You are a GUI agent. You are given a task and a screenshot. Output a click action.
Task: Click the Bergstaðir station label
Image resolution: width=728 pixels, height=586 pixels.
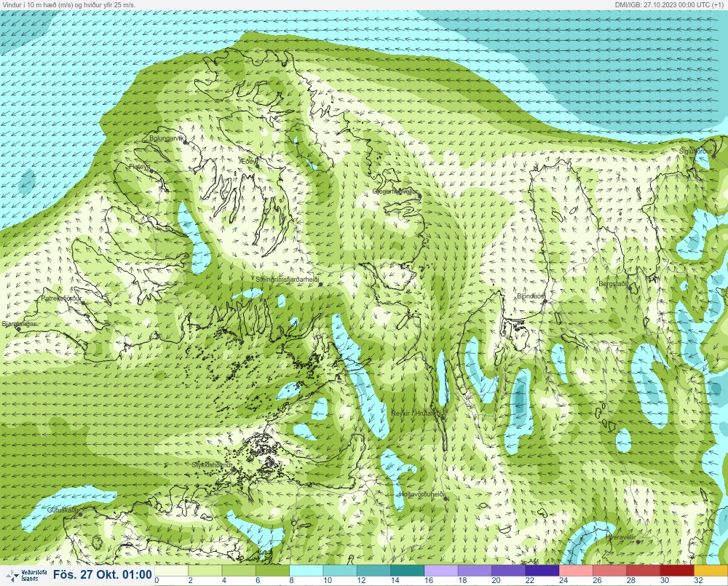tap(613, 284)
